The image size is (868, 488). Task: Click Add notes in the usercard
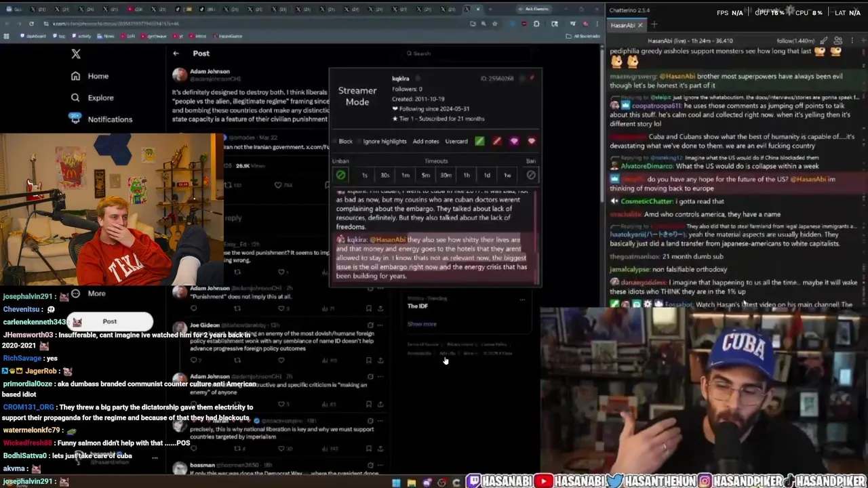[426, 142]
